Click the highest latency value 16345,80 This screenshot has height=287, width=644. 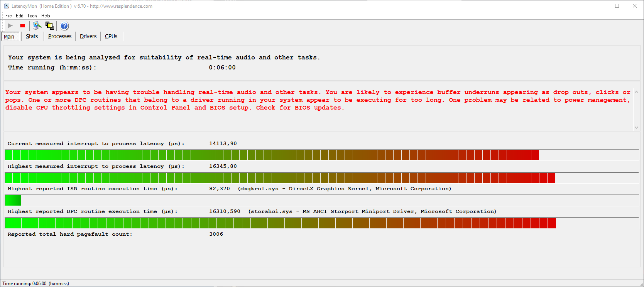(223, 166)
